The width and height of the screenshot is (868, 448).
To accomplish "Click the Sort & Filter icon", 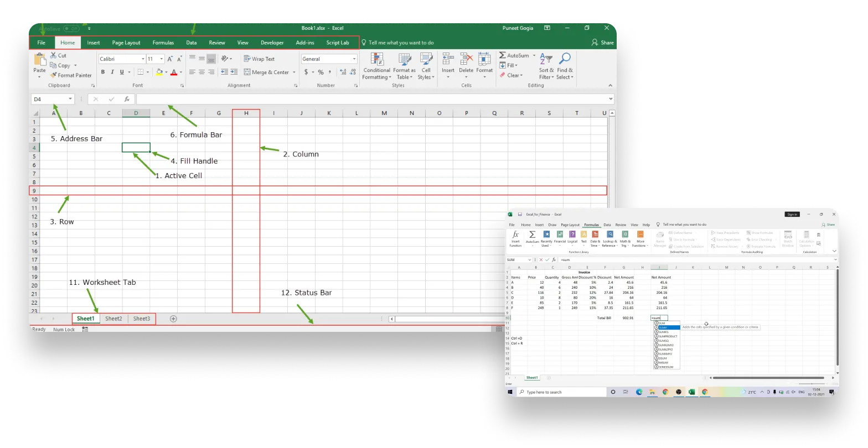I will [546, 59].
